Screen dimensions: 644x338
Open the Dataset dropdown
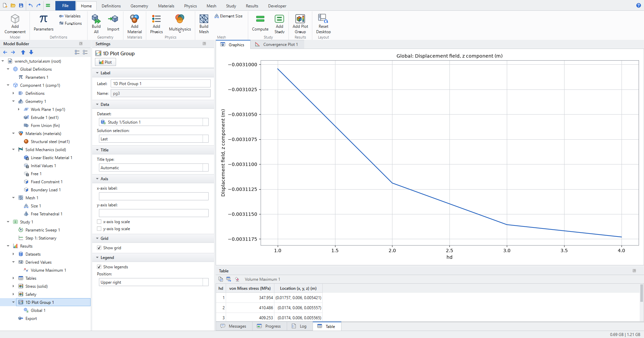tap(154, 122)
